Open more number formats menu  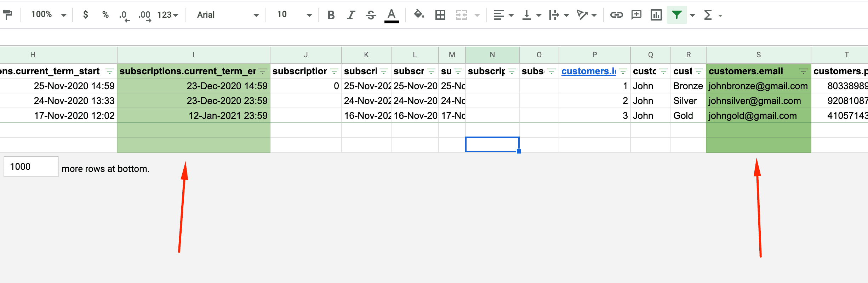pos(167,15)
